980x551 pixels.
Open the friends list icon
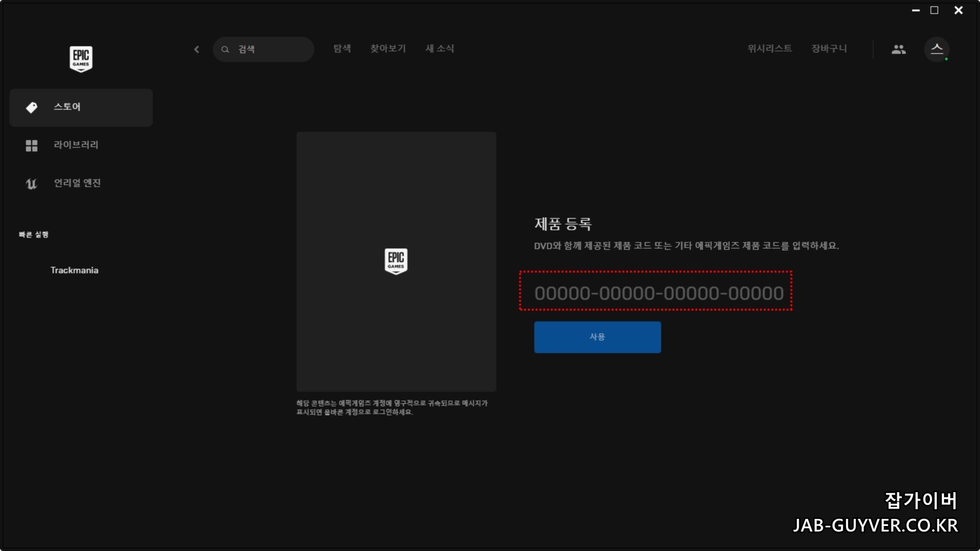tap(899, 50)
